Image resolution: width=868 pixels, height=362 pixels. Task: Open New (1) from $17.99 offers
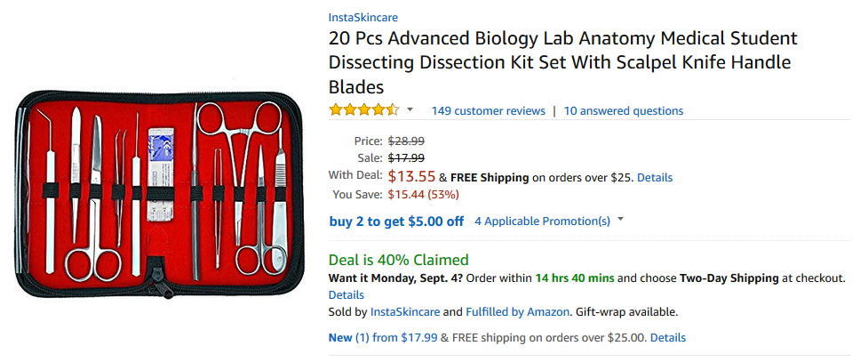[x=383, y=338]
